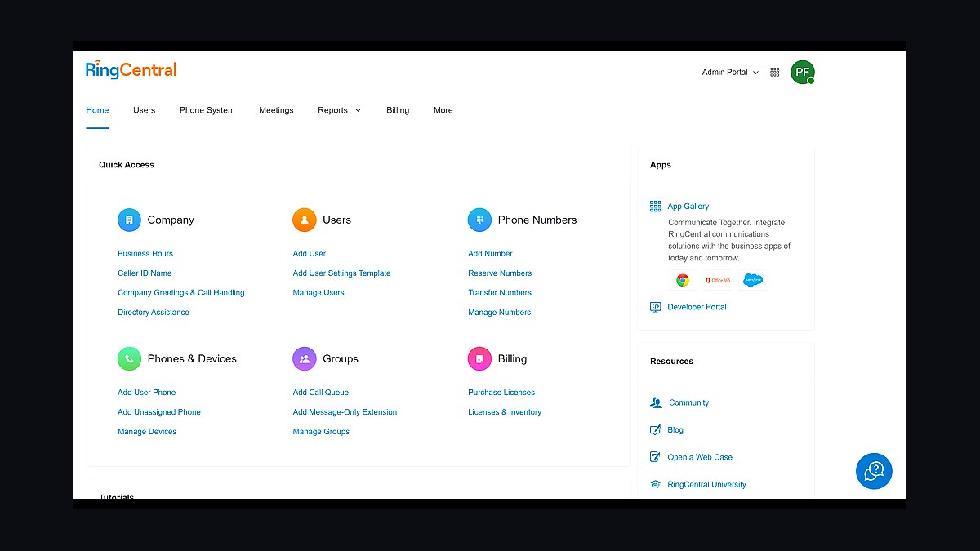Click the Community people icon
Screen dimensions: 980x551
[656, 402]
